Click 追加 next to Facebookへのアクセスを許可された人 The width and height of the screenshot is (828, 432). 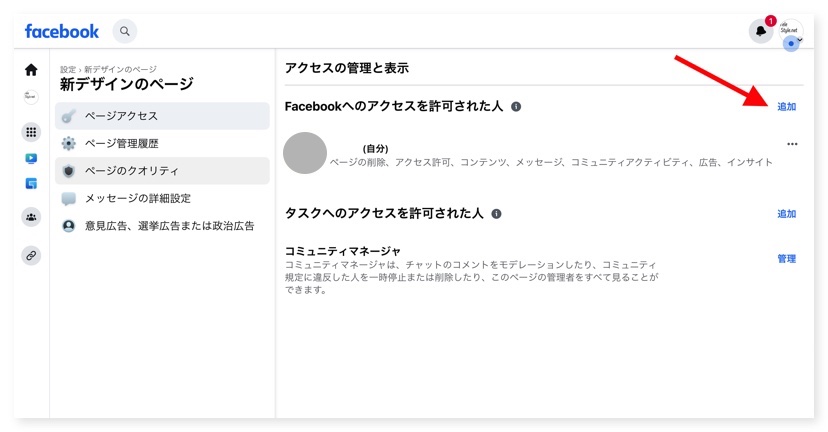tap(787, 106)
